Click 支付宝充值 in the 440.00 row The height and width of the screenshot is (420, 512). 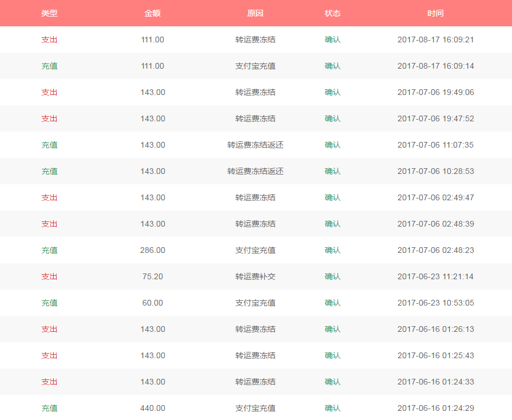255,409
